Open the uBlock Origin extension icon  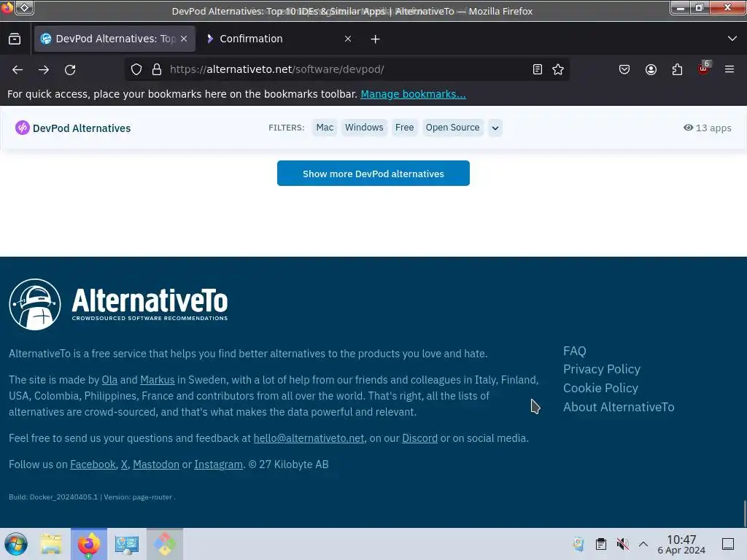pyautogui.click(x=704, y=69)
